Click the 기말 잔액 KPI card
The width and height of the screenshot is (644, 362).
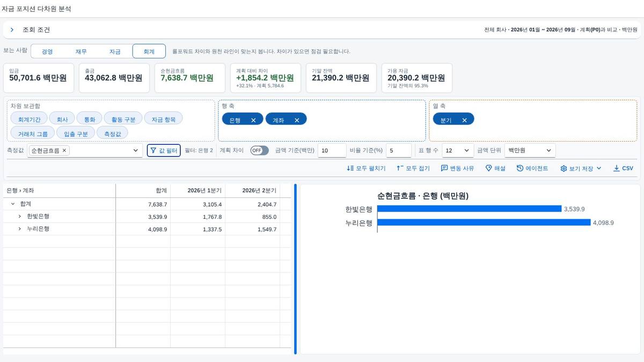coord(341,78)
